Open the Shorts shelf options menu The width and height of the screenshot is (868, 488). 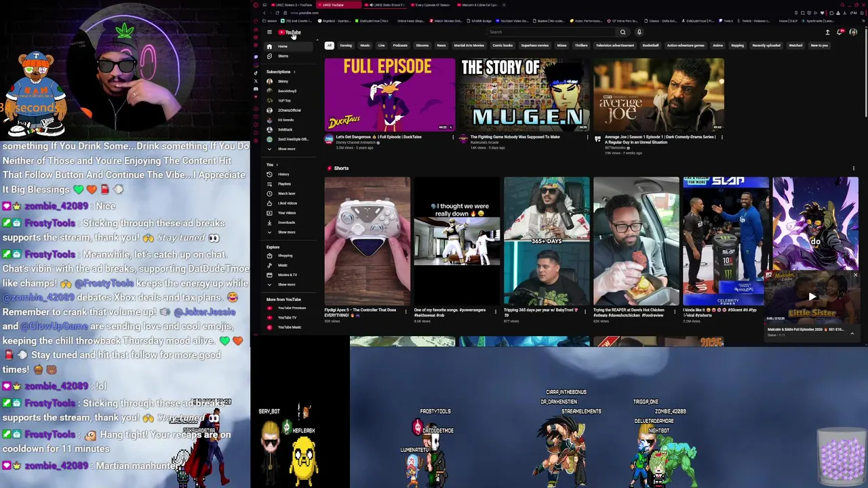coord(853,168)
